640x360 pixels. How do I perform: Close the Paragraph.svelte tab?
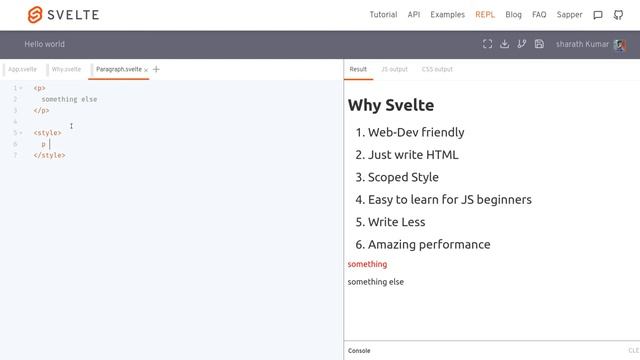(146, 70)
